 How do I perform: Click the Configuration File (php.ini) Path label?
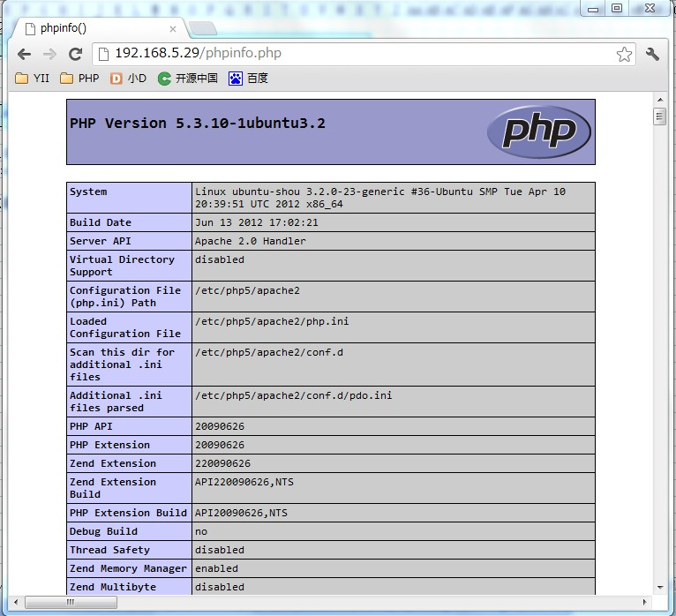tap(125, 297)
